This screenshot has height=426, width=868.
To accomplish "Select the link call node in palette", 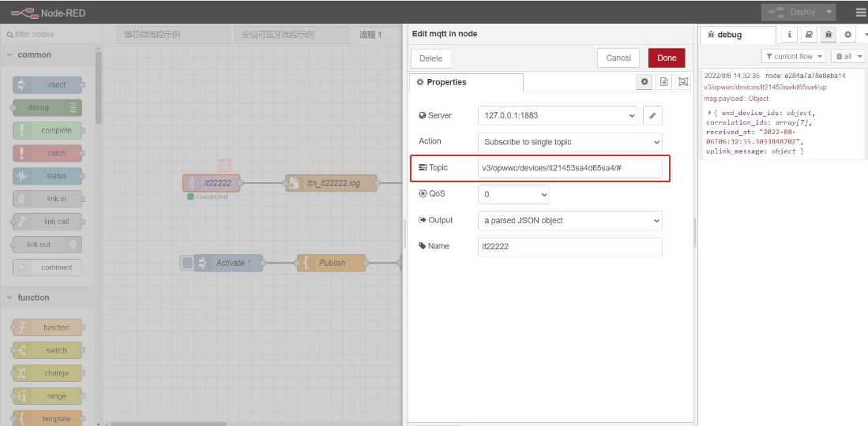I will (47, 222).
